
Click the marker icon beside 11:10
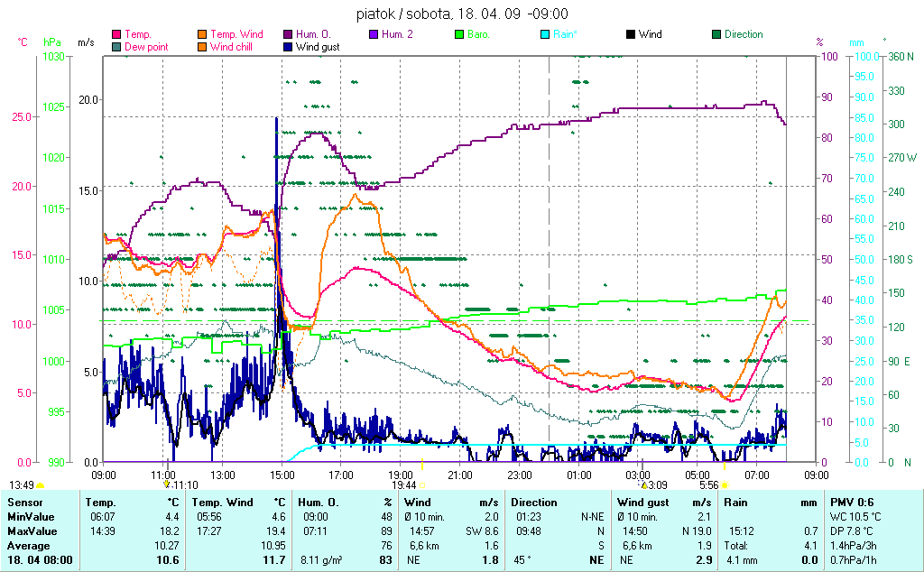tap(167, 484)
